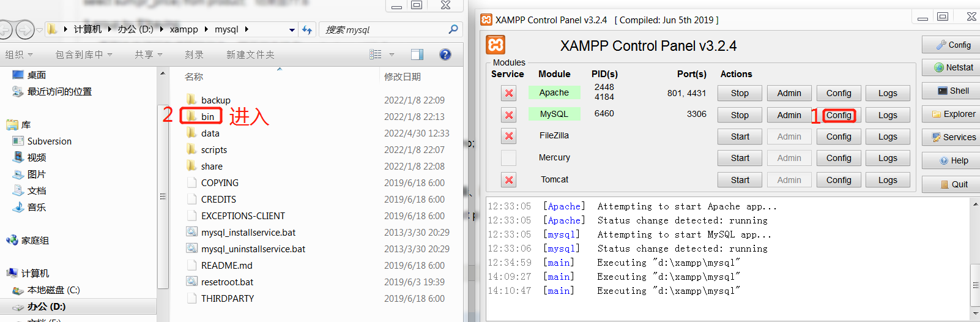The width and height of the screenshot is (980, 322).
Task: Select 本地磁盘 (C:) in navigation pane
Action: pyautogui.click(x=46, y=290)
